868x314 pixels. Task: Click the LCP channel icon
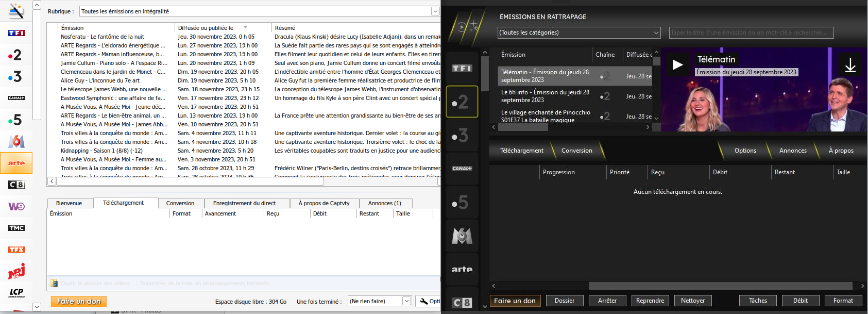[16, 293]
